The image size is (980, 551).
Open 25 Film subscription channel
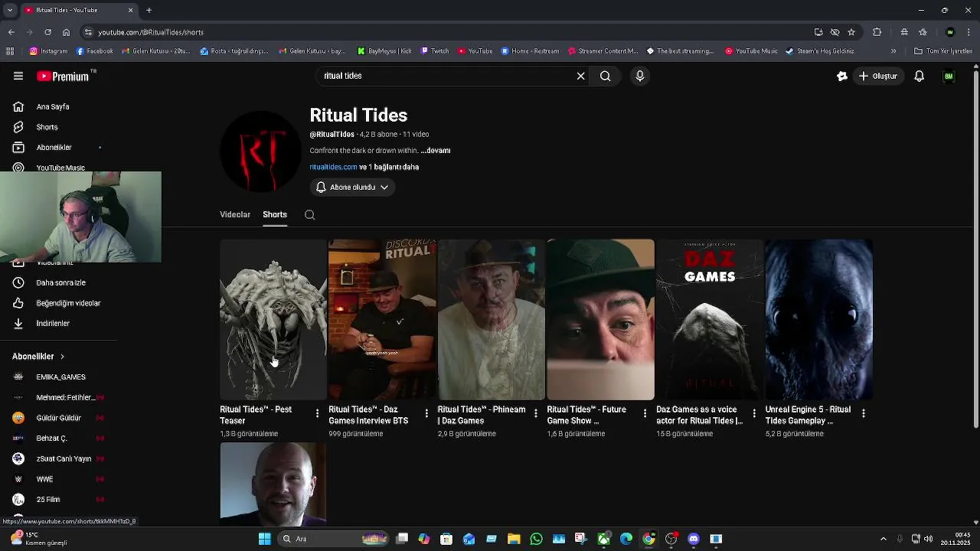pyautogui.click(x=47, y=499)
